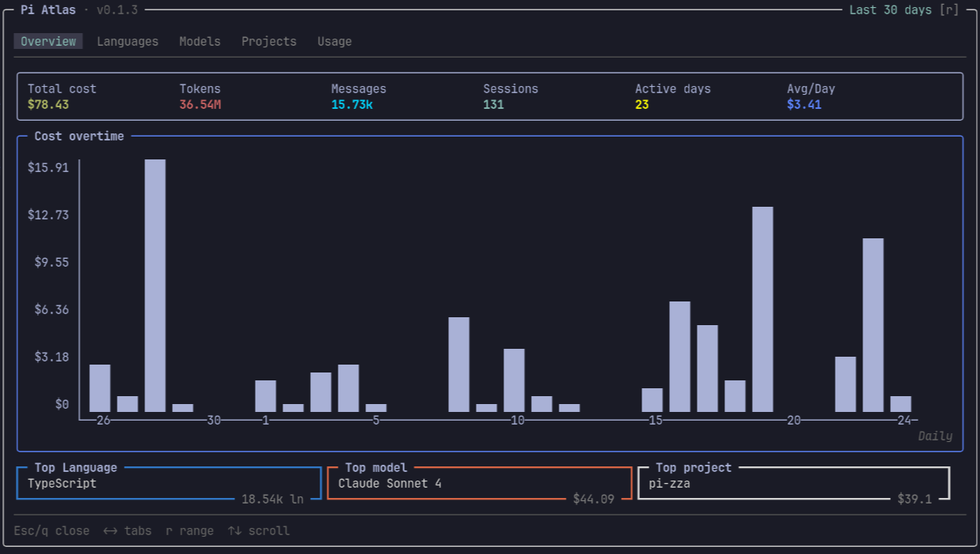
Task: Click the bar directly above the 24 label
Action: click(900, 404)
